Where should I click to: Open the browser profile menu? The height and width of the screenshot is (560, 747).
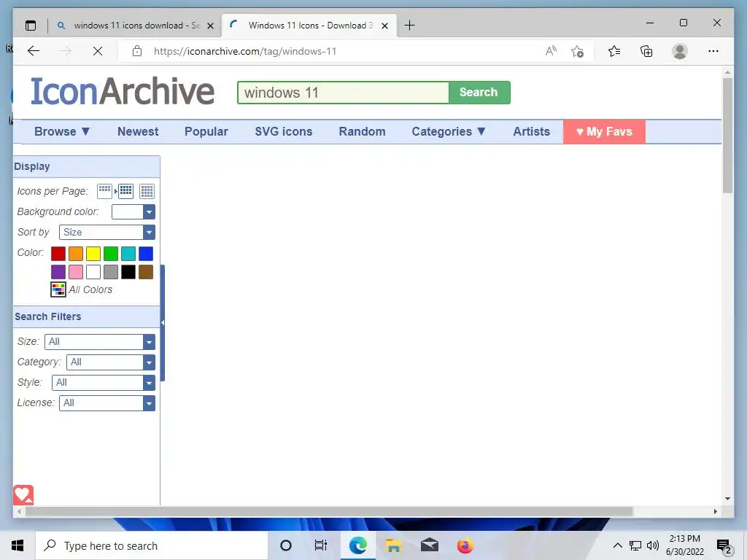(680, 51)
